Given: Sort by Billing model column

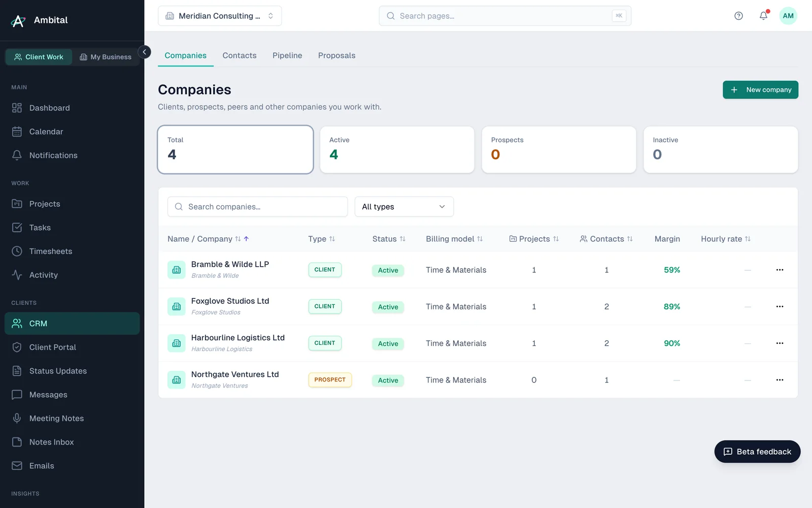Looking at the screenshot, I should [454, 239].
